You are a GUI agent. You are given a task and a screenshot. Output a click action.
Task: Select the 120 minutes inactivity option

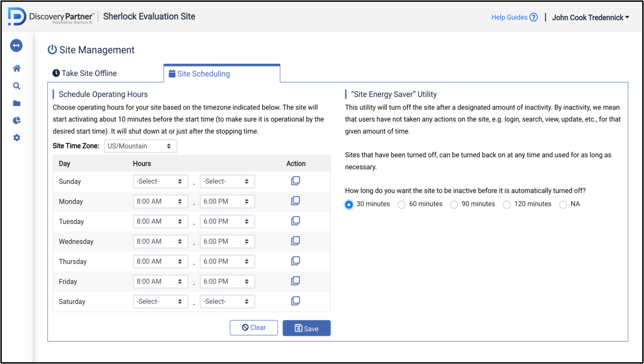507,205
